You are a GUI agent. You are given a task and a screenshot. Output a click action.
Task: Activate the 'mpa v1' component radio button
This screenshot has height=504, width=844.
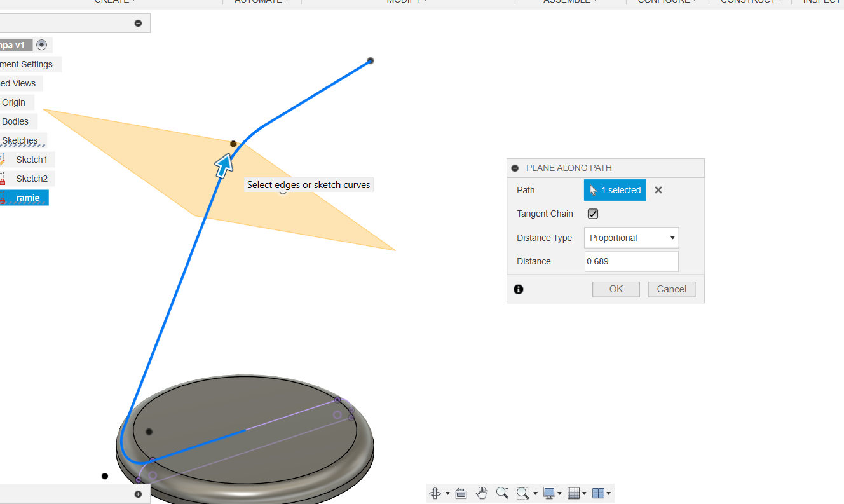point(42,45)
